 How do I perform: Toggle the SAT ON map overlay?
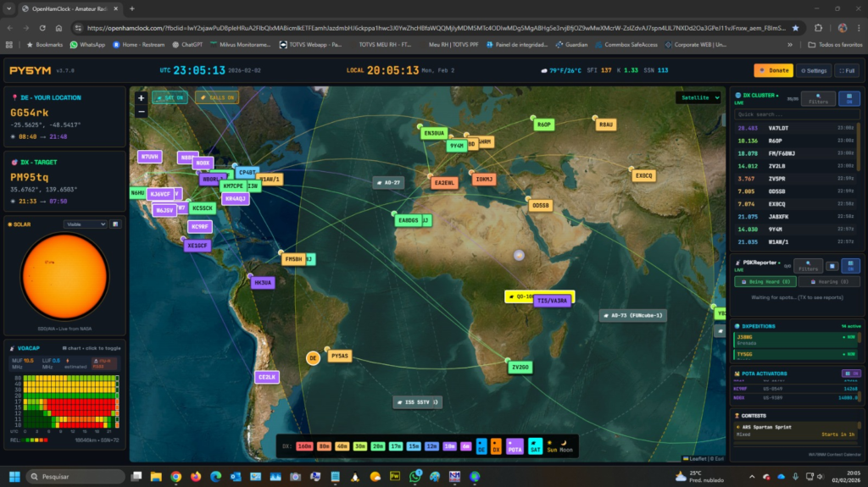(170, 97)
